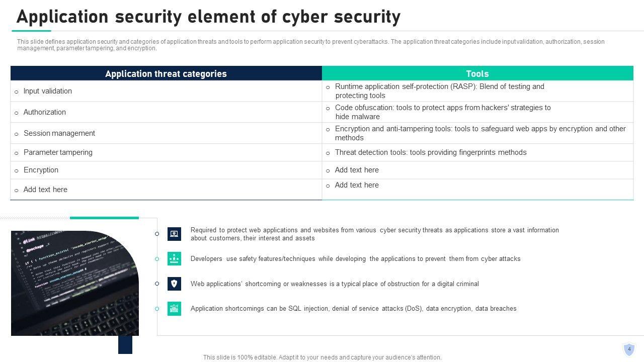Click the 'Parameter tampering' table cell
644x362 pixels.
58,152
